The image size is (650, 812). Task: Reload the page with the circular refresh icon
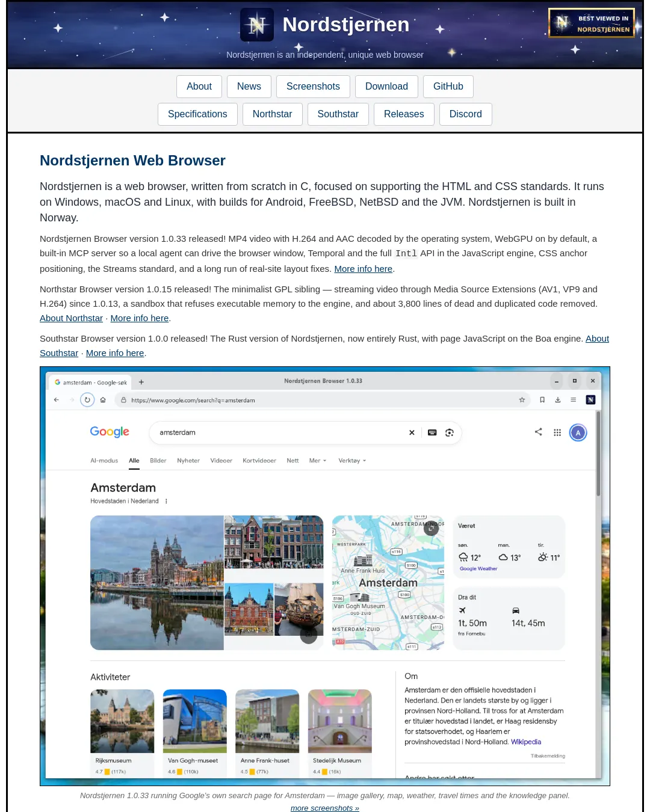click(87, 400)
